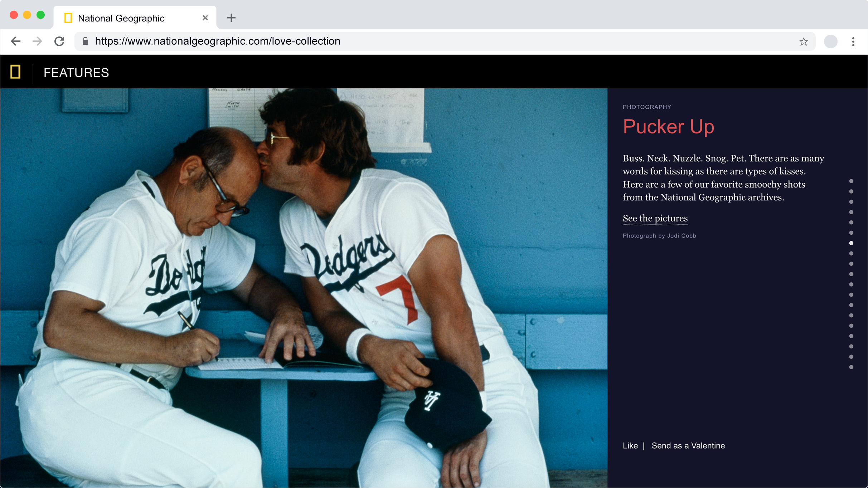Screen dimensions: 868x488
Task: Go back to the previous page
Action: [16, 41]
